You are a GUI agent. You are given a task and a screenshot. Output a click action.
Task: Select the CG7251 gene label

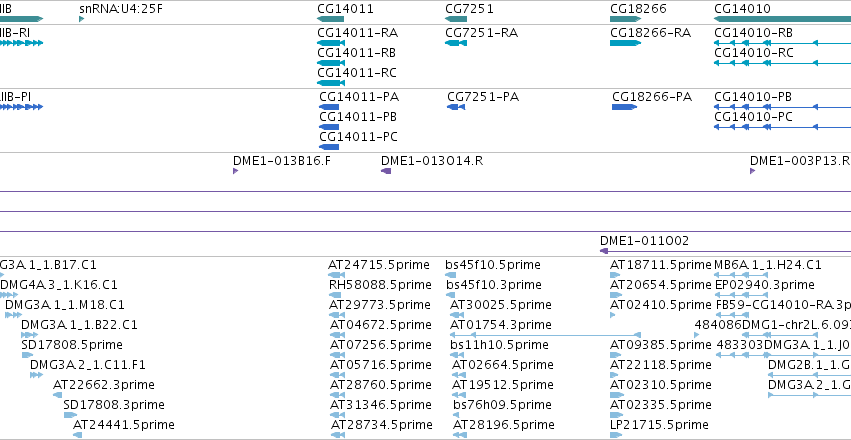coord(469,9)
